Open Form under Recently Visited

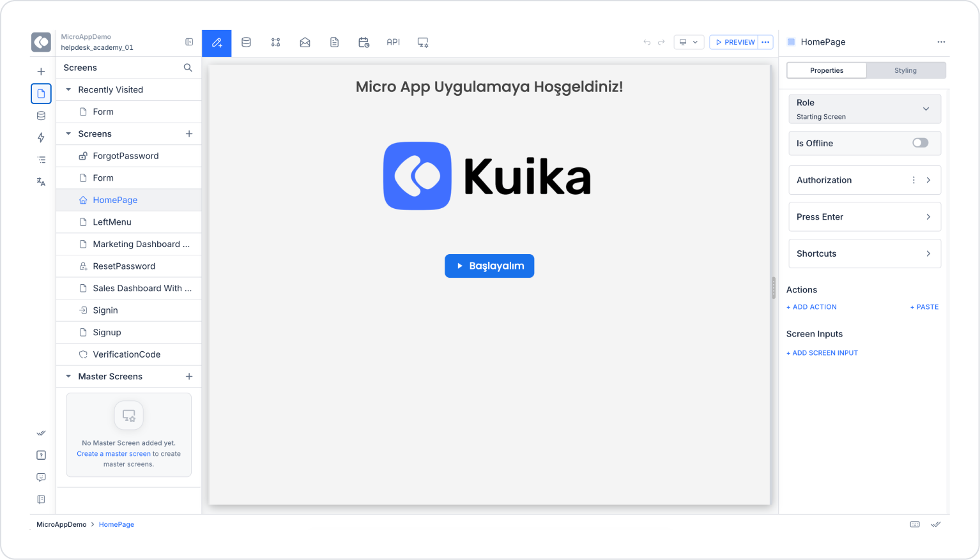129,112
